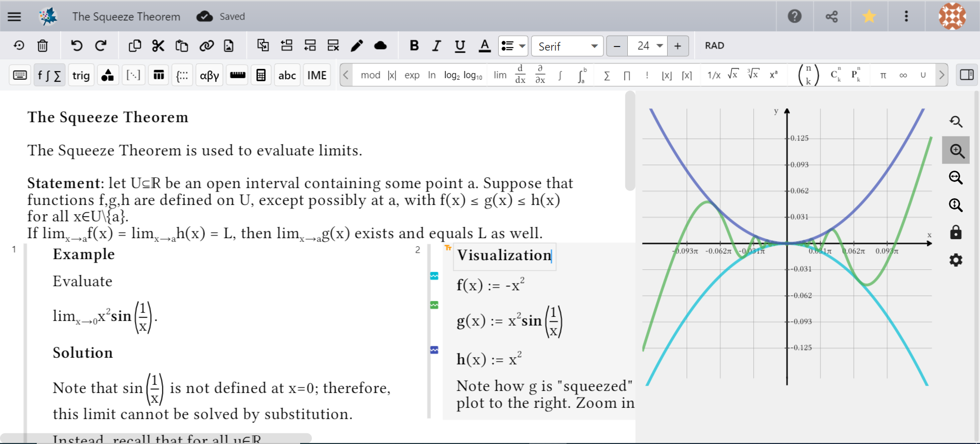980x444 pixels.
Task: Insert a link with chain icon
Action: pos(206,46)
